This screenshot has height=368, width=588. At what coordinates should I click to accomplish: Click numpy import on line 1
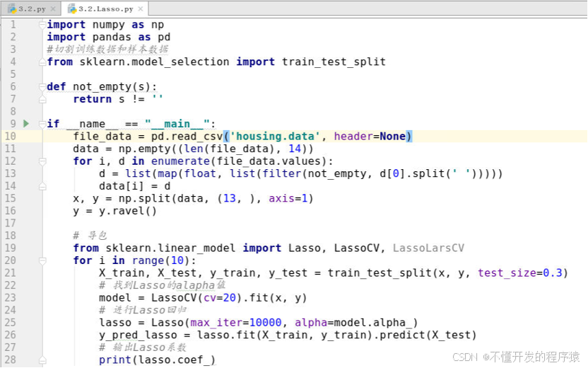(x=108, y=24)
